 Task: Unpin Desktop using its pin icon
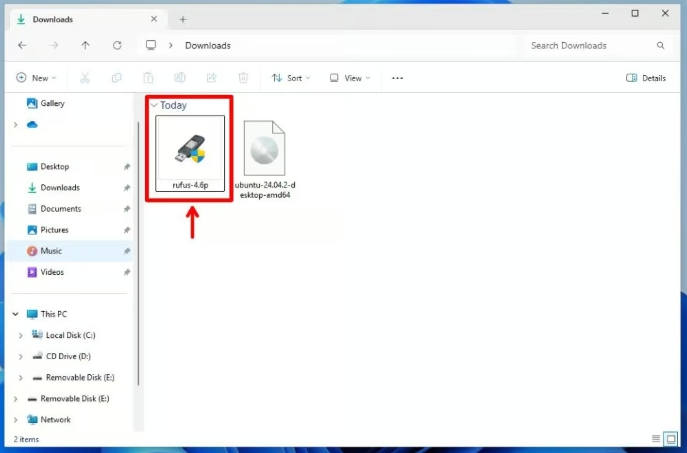pos(127,166)
